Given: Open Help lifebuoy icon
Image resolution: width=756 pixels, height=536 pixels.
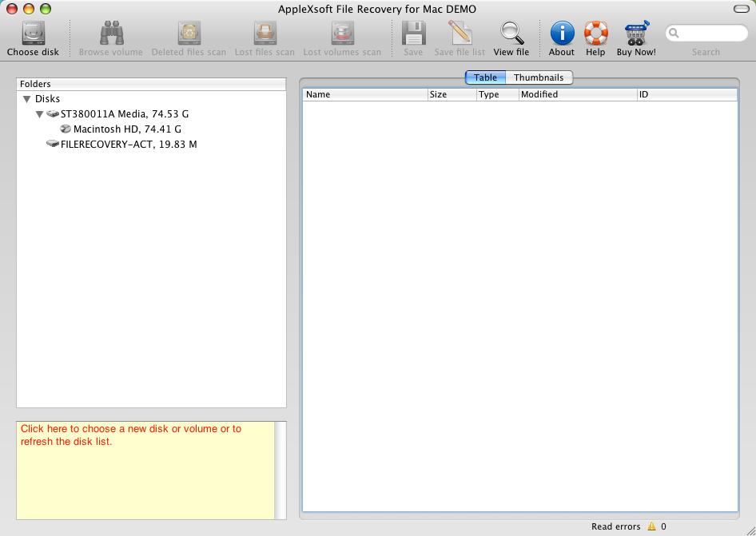Looking at the screenshot, I should click(596, 34).
